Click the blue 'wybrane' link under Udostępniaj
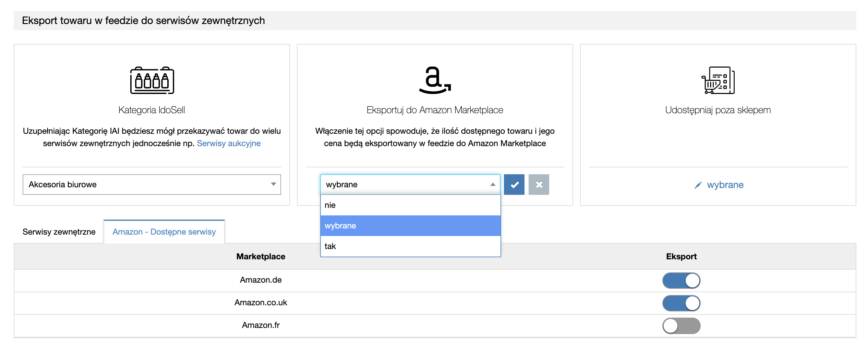 click(x=725, y=185)
